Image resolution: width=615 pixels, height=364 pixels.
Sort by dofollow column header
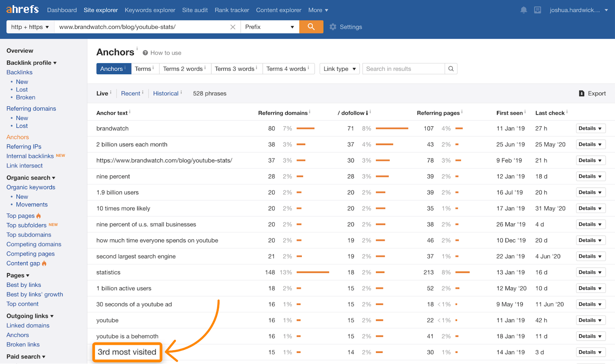(x=352, y=113)
